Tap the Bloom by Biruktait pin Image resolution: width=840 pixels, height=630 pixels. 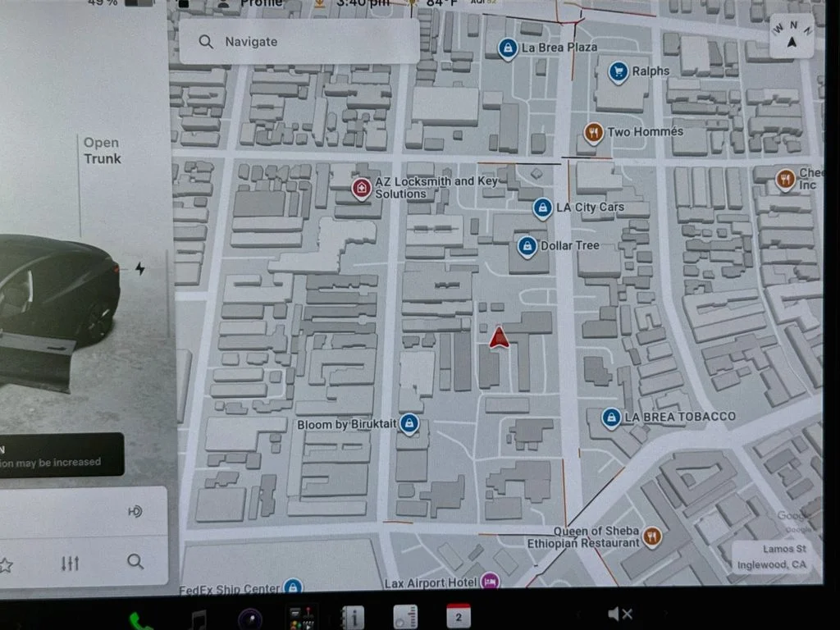point(409,424)
